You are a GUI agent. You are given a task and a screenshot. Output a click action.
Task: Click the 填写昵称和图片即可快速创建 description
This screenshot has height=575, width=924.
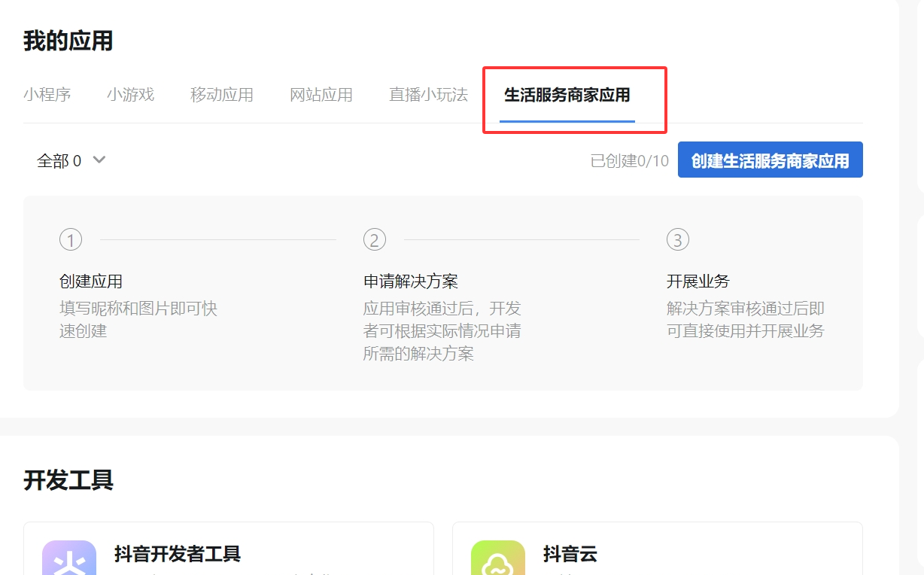pyautogui.click(x=138, y=320)
